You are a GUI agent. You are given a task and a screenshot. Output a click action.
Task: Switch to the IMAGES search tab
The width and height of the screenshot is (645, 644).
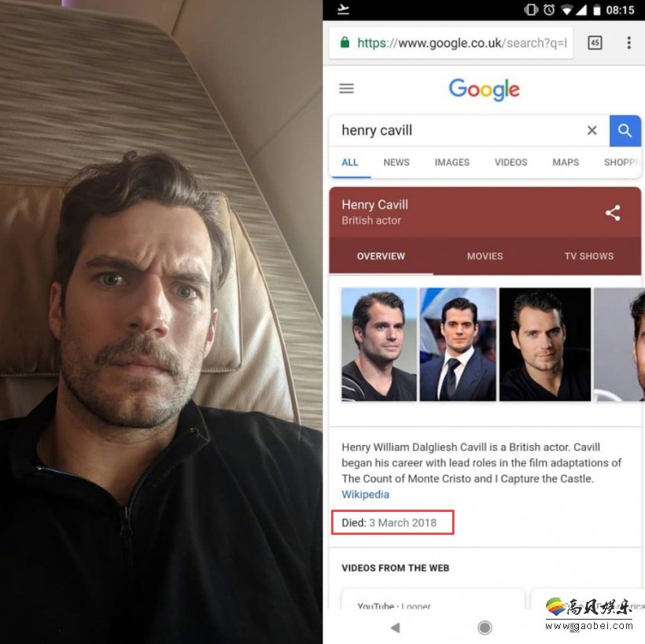pyautogui.click(x=451, y=163)
